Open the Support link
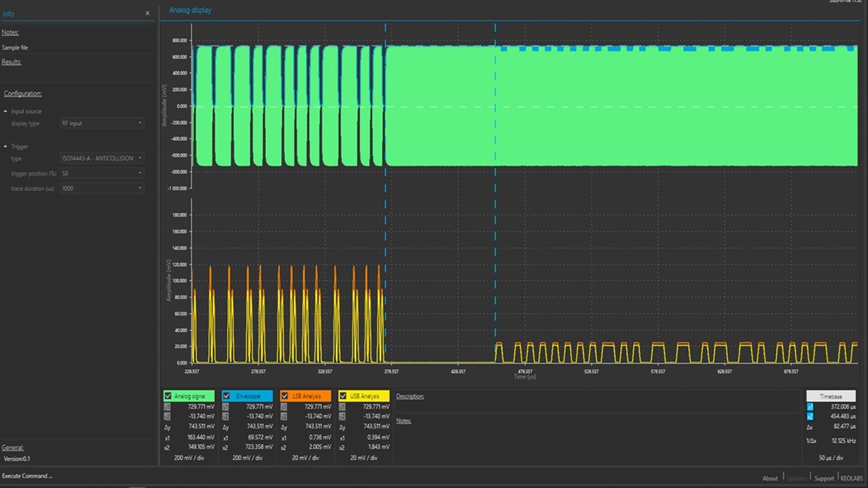Image resolution: width=868 pixels, height=488 pixels. (824, 478)
